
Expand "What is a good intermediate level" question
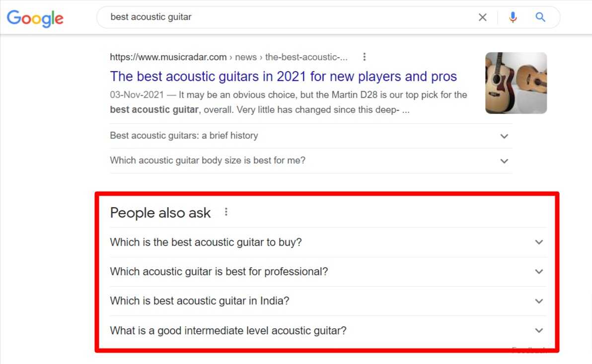[228, 330]
